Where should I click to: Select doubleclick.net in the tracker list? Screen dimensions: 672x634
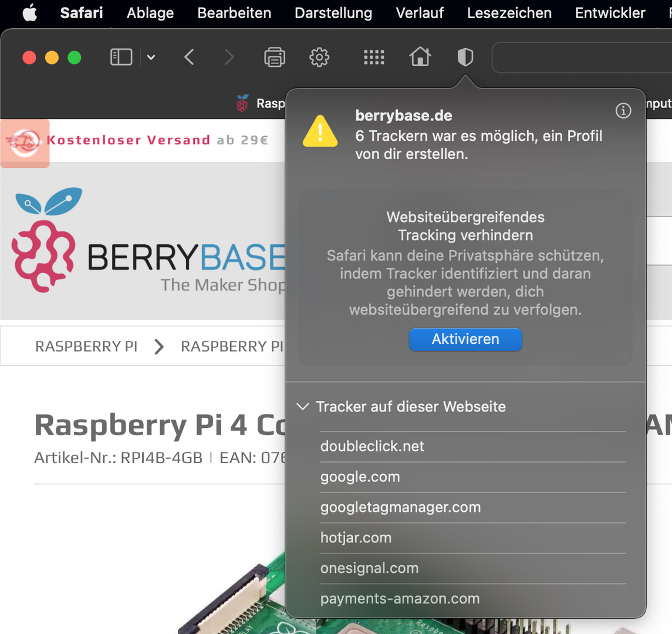coord(472,446)
